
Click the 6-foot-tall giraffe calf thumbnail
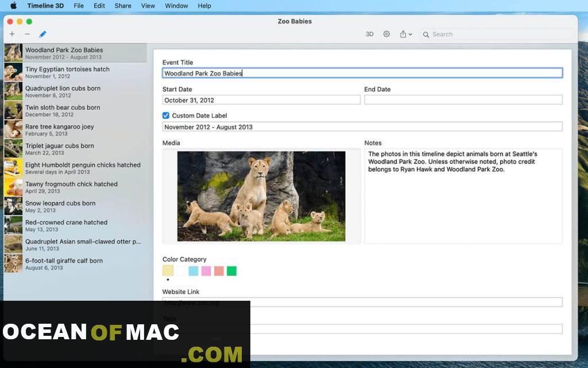pos(14,263)
